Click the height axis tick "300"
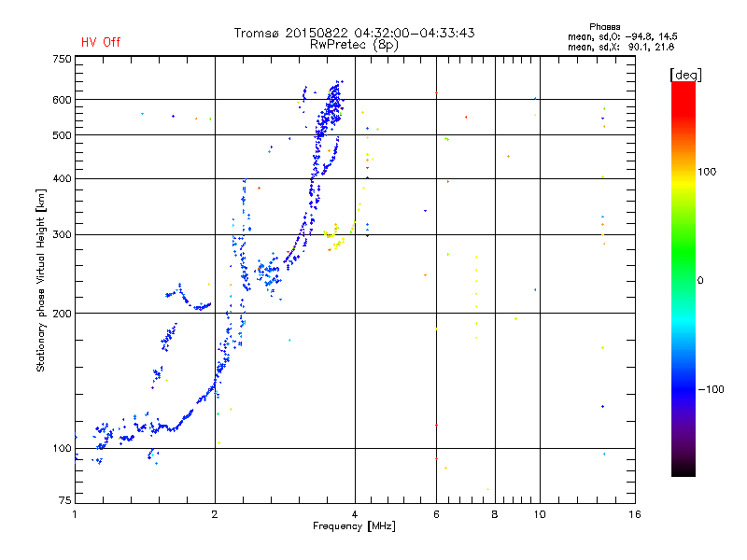The width and height of the screenshot is (747, 560). [62, 234]
